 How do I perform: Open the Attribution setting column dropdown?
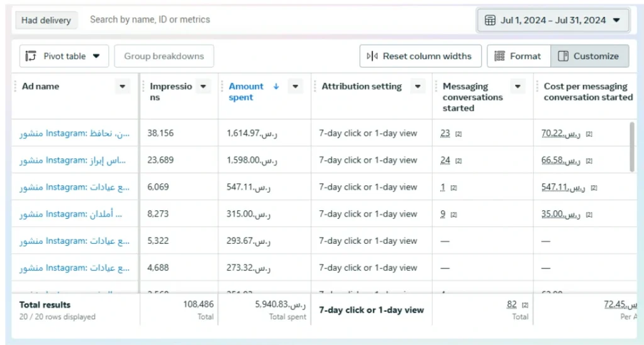click(418, 86)
